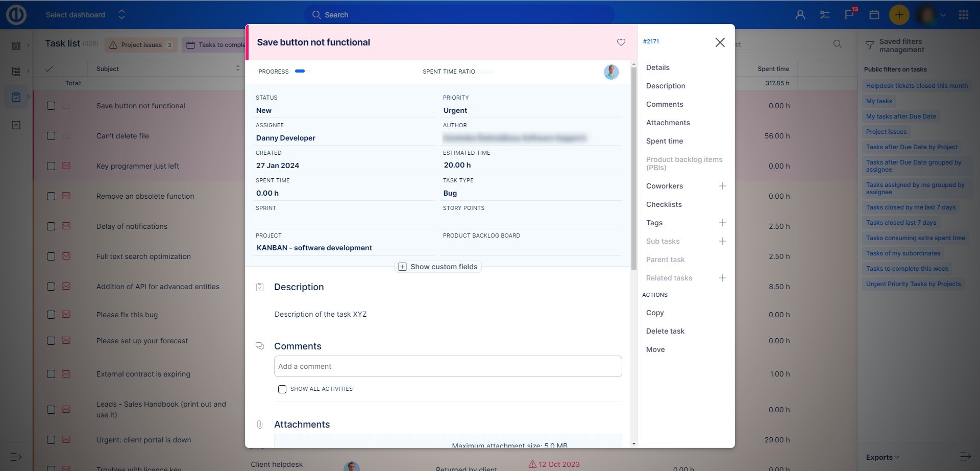Image resolution: width=980 pixels, height=471 pixels.
Task: Add a sub task with plus icon
Action: point(723,241)
